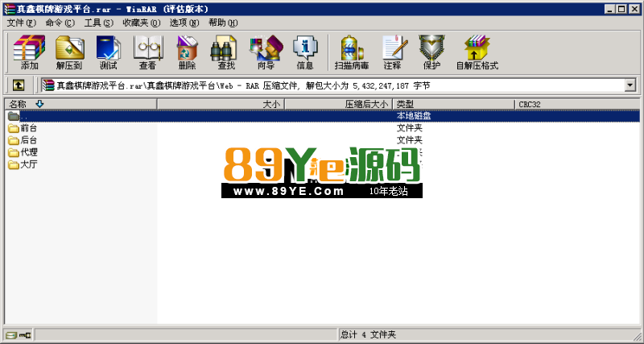644x344 pixels.
Task: Launch the 向导 (Wizard) tool
Action: (x=266, y=52)
